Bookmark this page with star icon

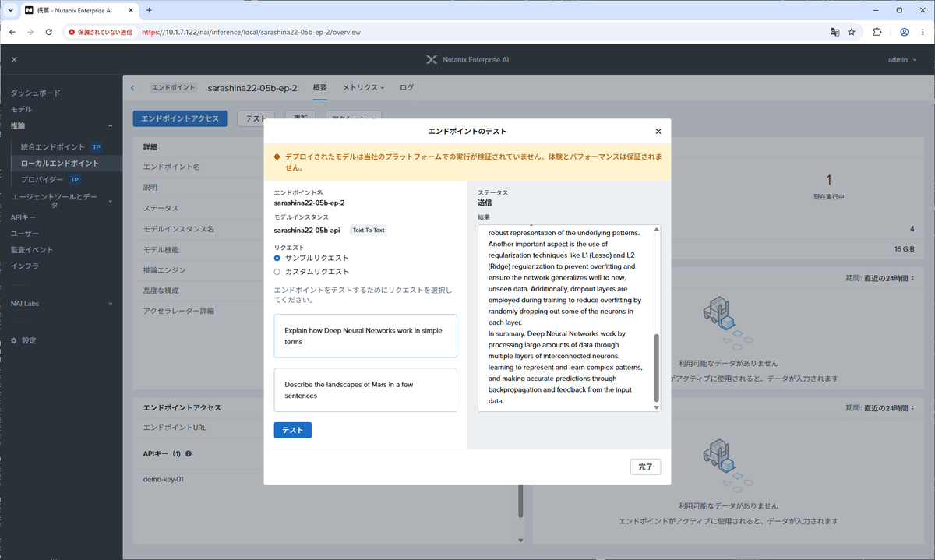coord(852,33)
